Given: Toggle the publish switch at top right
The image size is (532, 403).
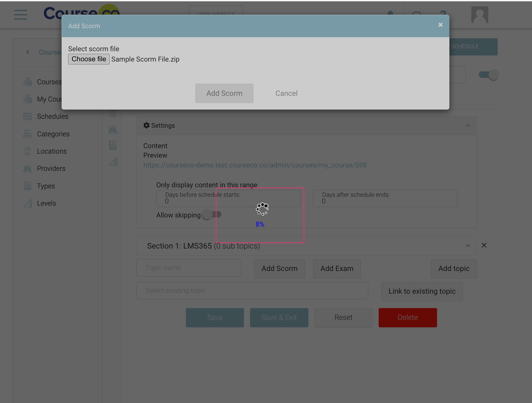Looking at the screenshot, I should 489,75.
